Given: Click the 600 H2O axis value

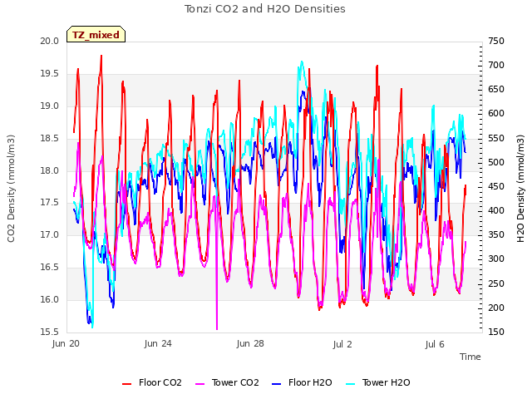Looking at the screenshot, I should pyautogui.click(x=496, y=113).
